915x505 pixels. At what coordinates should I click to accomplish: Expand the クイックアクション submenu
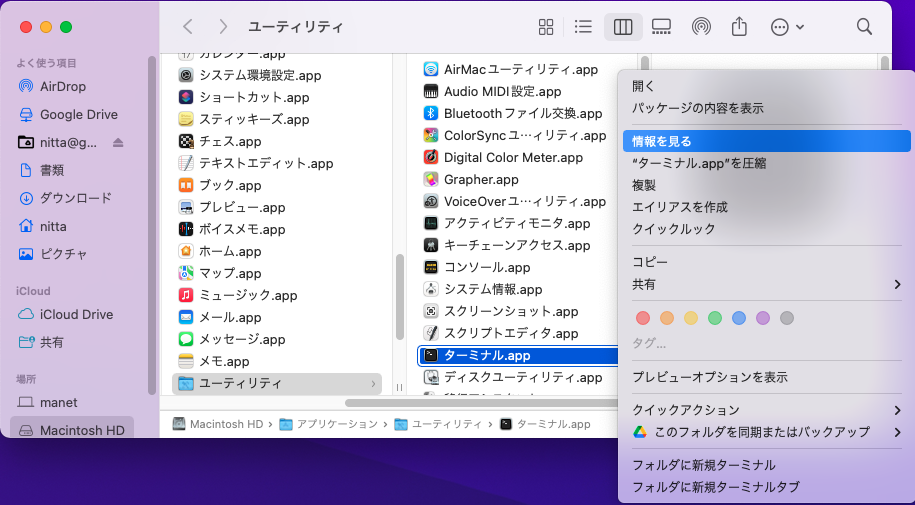(765, 410)
